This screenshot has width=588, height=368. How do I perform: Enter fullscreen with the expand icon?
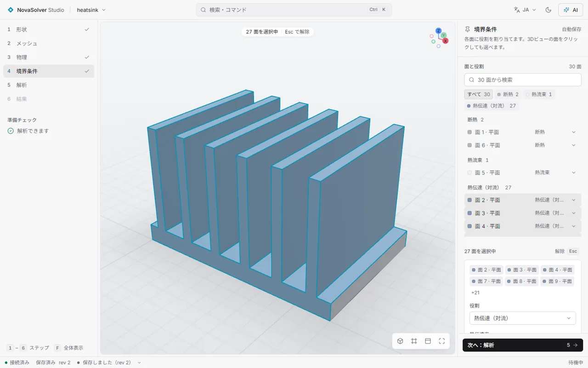pos(442,341)
